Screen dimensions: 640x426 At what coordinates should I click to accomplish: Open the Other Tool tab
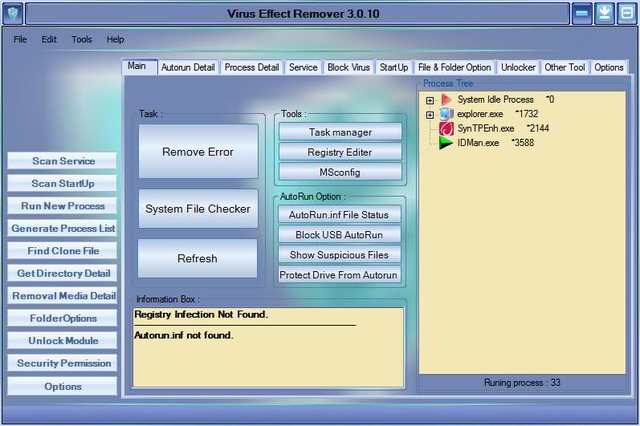click(x=564, y=67)
